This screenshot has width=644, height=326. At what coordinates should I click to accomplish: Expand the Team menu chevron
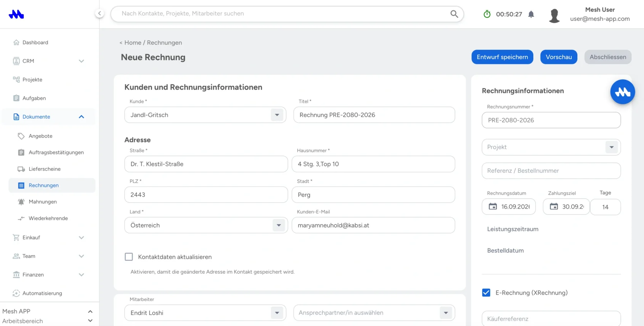click(81, 256)
